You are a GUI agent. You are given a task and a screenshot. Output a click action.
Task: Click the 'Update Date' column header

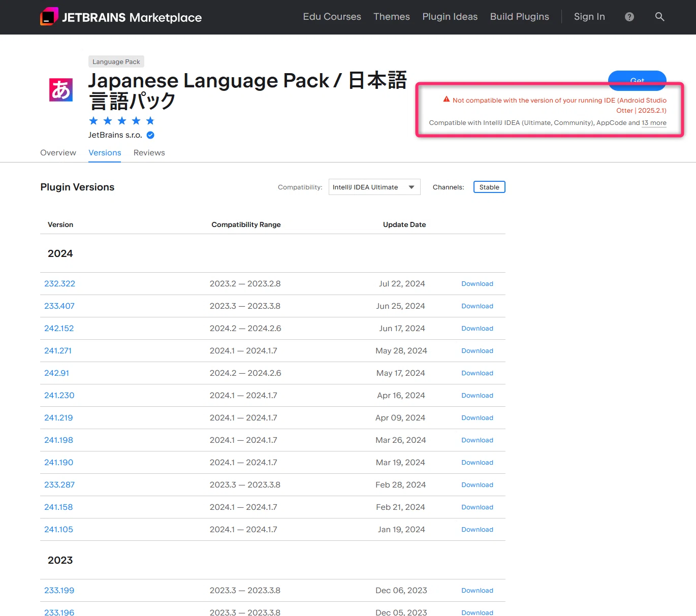[x=404, y=224]
